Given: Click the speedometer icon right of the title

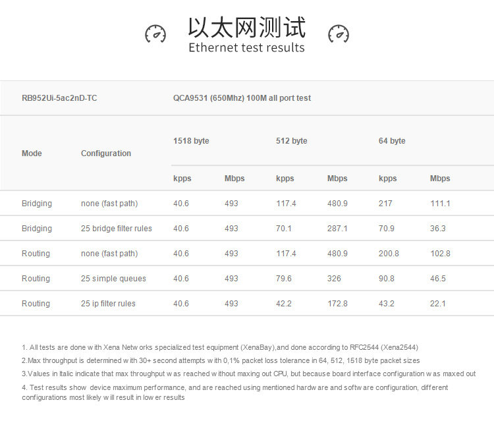Looking at the screenshot, I should pos(339,34).
